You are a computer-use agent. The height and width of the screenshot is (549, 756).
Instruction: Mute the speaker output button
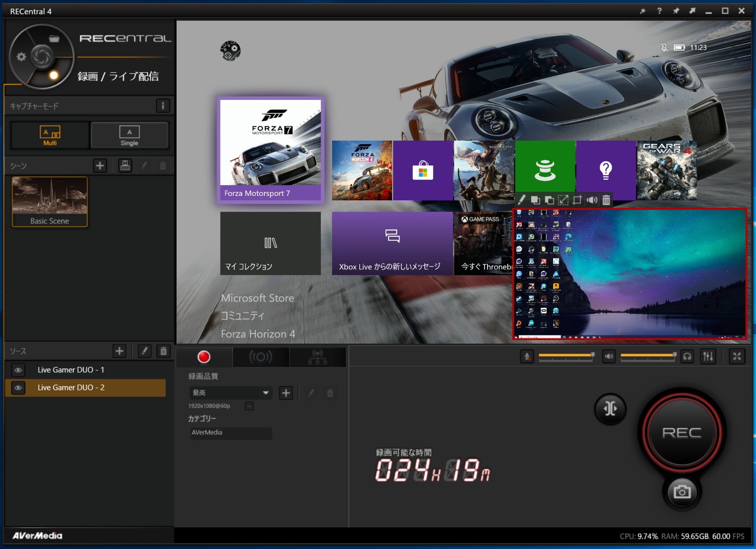click(609, 356)
